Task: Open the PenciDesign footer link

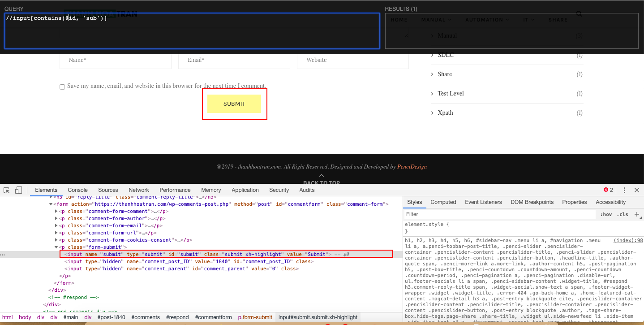Action: (x=412, y=167)
